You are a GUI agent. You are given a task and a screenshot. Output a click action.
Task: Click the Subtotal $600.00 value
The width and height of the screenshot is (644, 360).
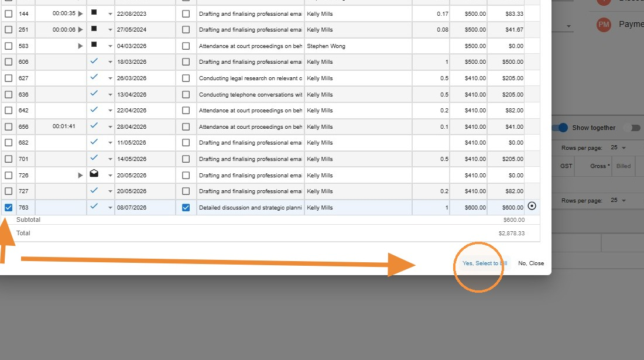pyautogui.click(x=514, y=220)
